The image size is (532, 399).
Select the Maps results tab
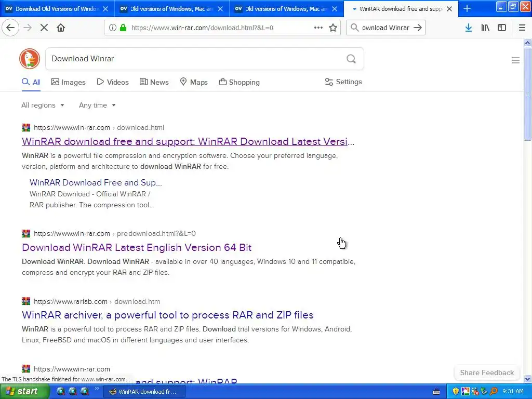point(194,82)
